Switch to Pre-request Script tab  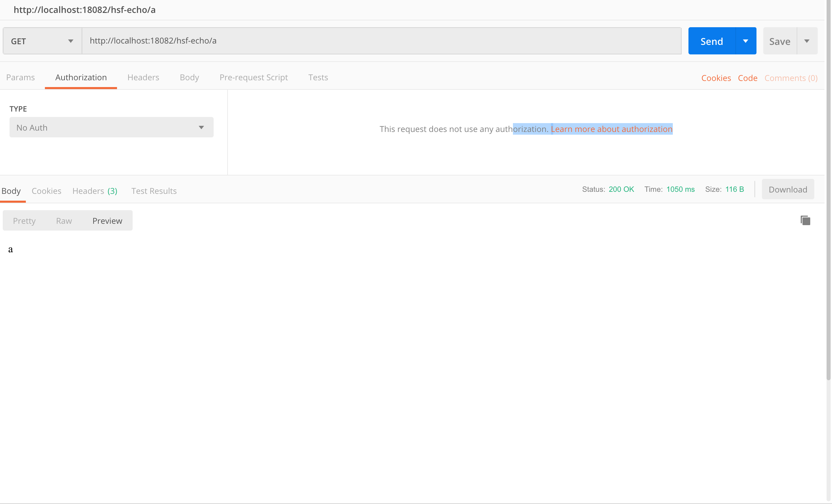click(x=253, y=78)
